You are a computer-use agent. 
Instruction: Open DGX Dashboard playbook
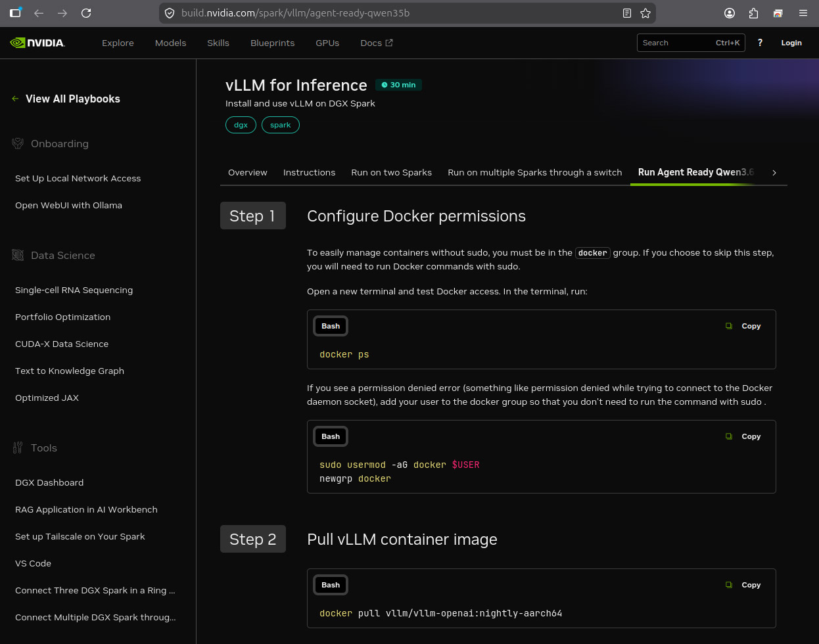(x=49, y=482)
